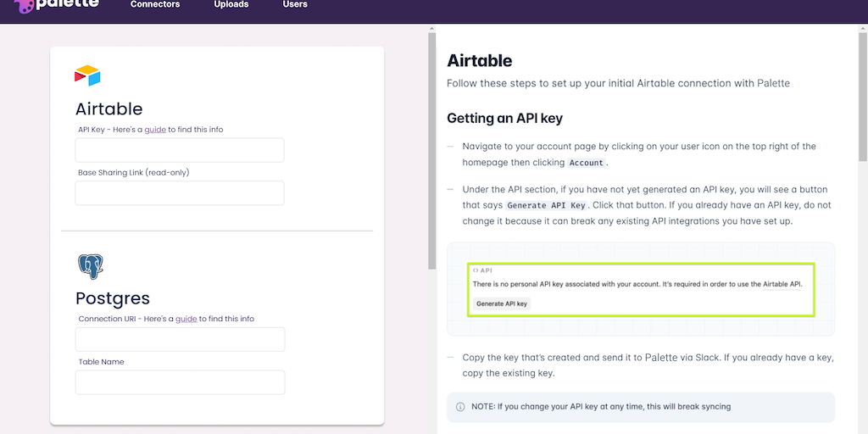Open the Airtable API key guide link
868x434 pixels.
coord(155,130)
